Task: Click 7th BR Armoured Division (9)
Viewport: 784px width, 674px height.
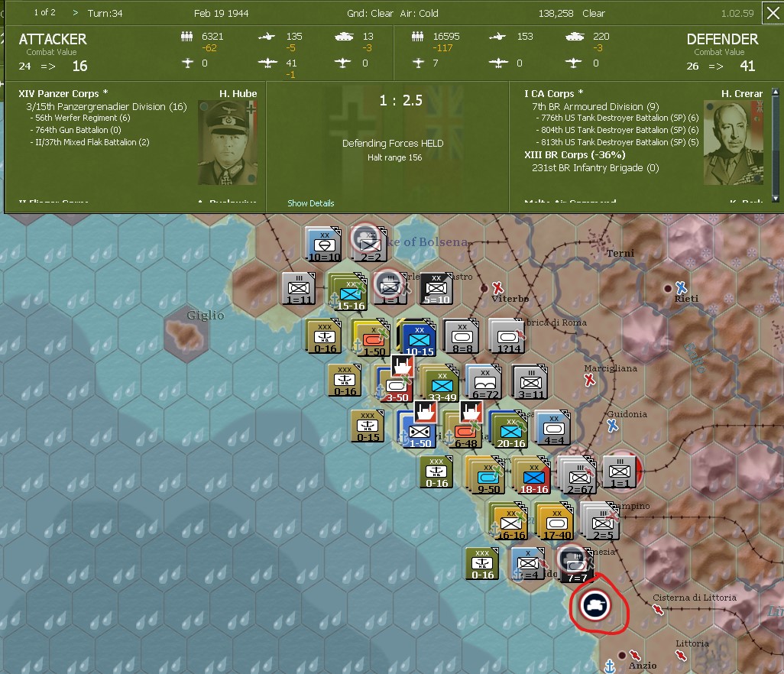Action: coord(595,106)
